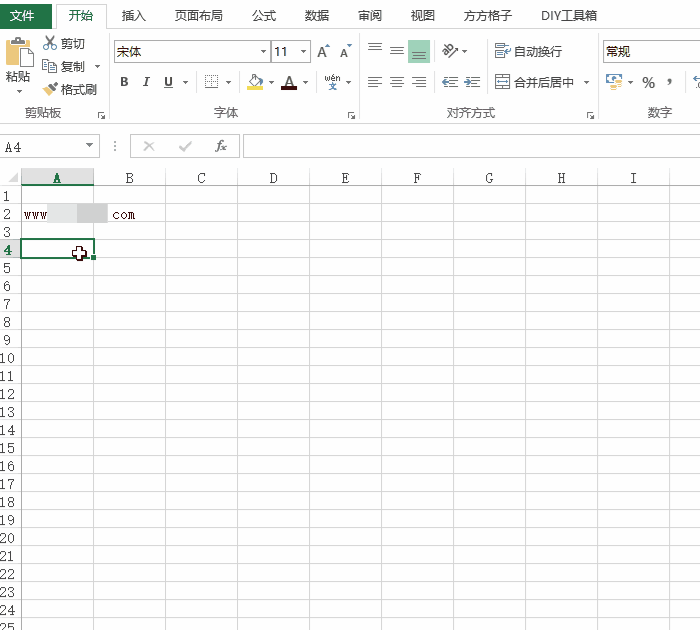Click the Paste clipboard icon

[x=19, y=53]
